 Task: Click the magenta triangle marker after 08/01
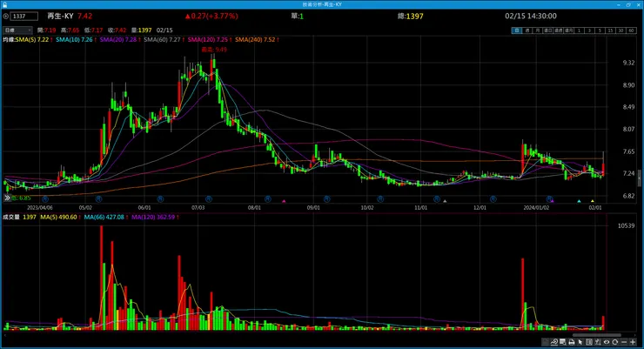pyautogui.click(x=284, y=201)
